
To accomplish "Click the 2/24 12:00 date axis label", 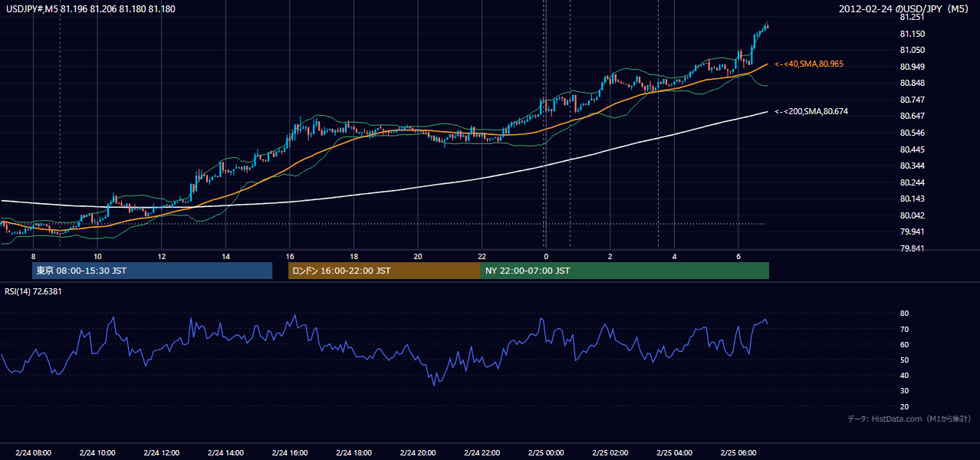I will pos(161,453).
